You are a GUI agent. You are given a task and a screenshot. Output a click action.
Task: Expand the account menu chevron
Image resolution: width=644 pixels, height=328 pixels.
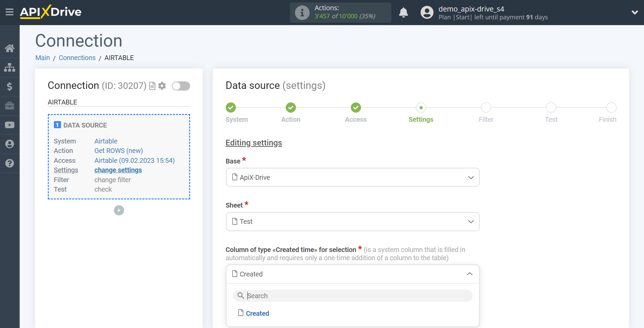tap(635, 13)
